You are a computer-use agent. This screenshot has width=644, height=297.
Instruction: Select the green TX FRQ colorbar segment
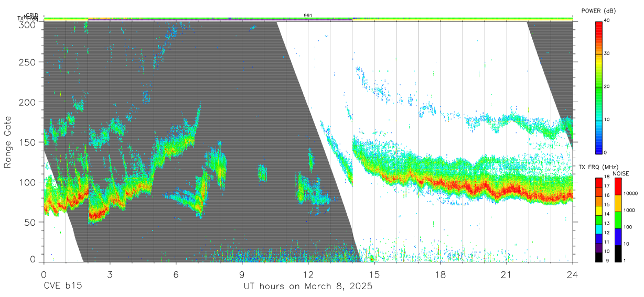[599, 220]
